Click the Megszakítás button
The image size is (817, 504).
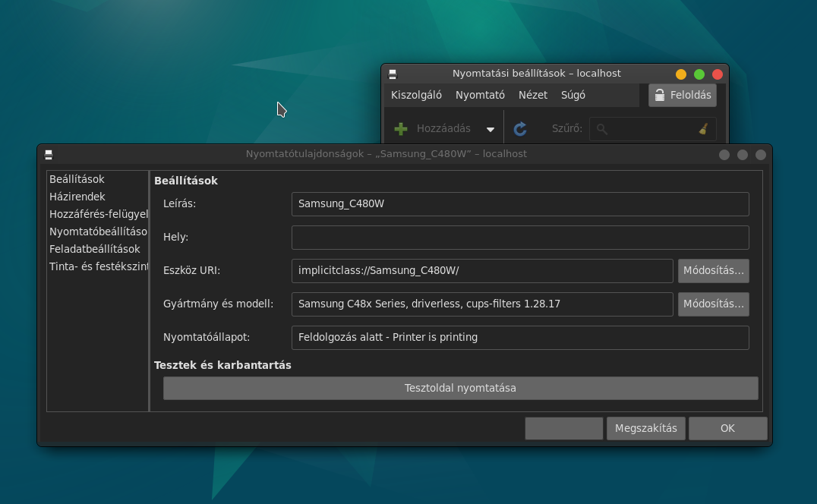coord(645,429)
